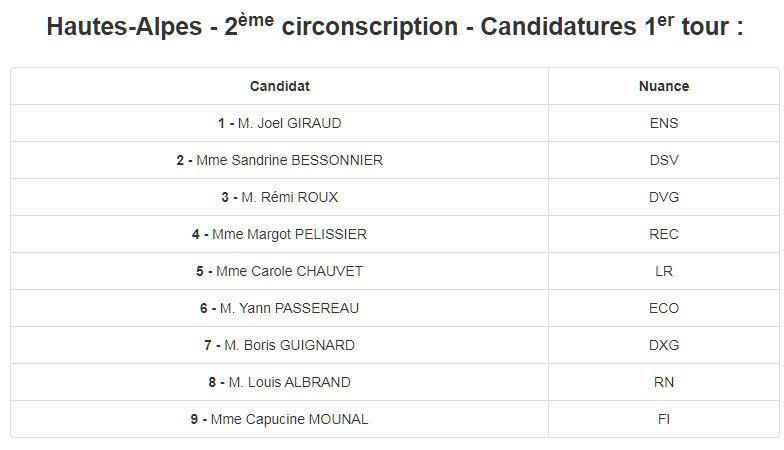
Task: Select the DXG nuance label
Action: click(x=664, y=345)
